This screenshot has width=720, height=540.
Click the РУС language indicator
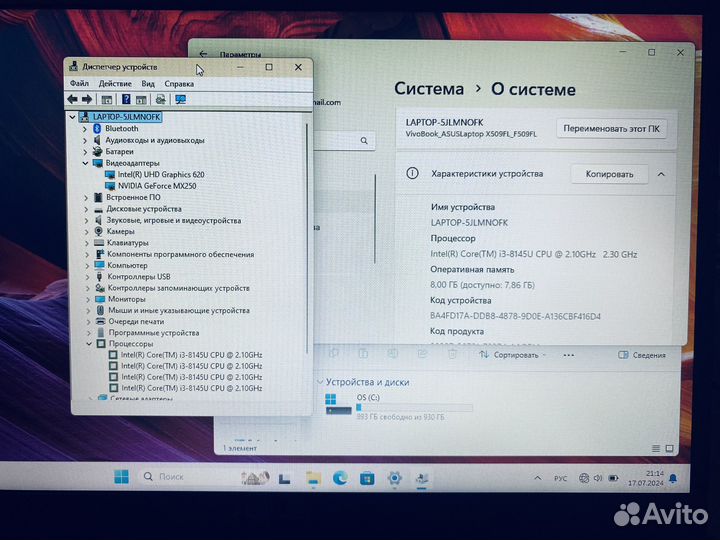560,478
